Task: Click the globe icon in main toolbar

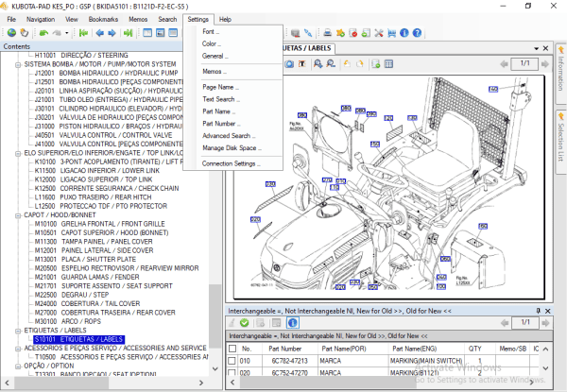Action: [x=11, y=33]
